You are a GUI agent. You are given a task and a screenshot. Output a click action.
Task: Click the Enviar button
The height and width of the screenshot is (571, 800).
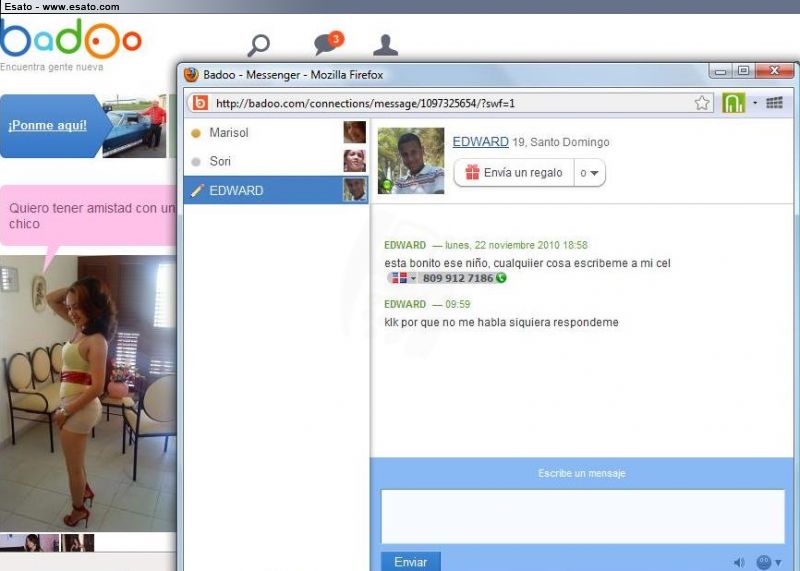411,561
